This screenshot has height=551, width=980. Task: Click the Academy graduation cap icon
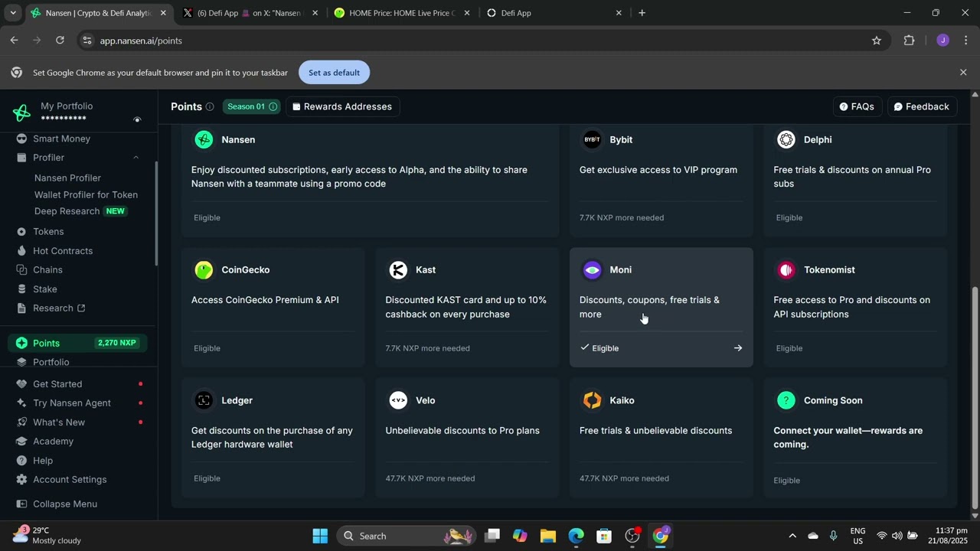pos(21,442)
